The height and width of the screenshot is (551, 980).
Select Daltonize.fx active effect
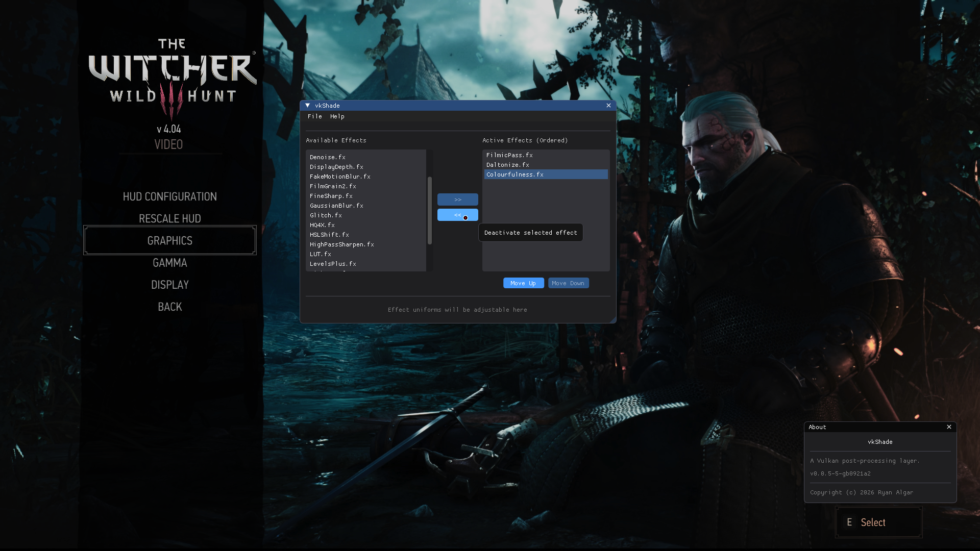[507, 165]
